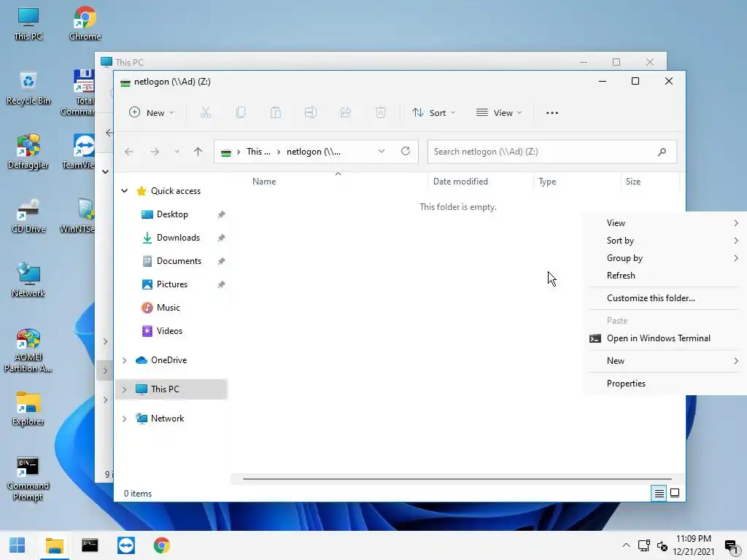Open the View dropdown in toolbar

point(499,113)
